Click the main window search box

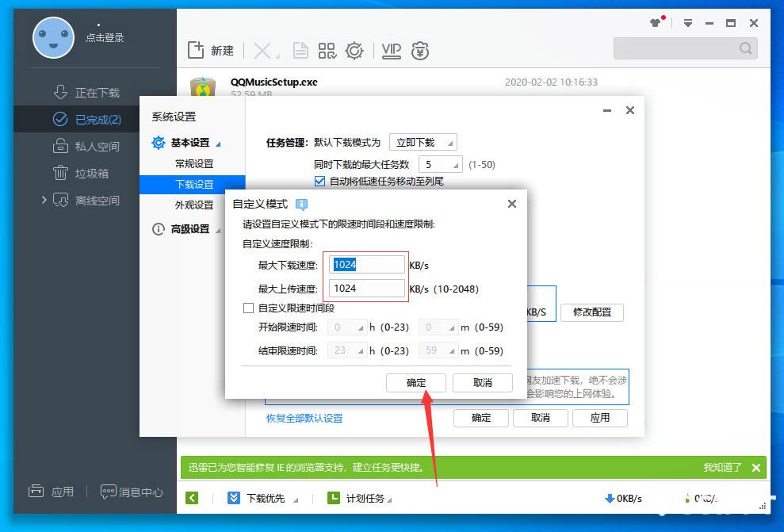pos(686,48)
